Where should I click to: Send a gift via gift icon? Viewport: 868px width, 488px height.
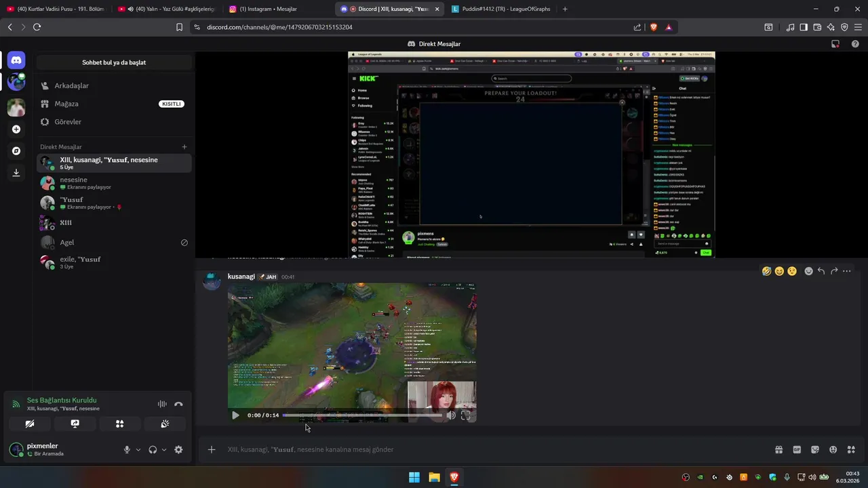(779, 449)
